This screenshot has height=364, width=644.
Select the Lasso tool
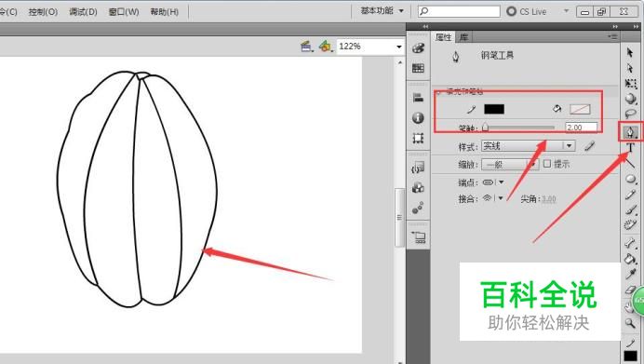click(630, 114)
